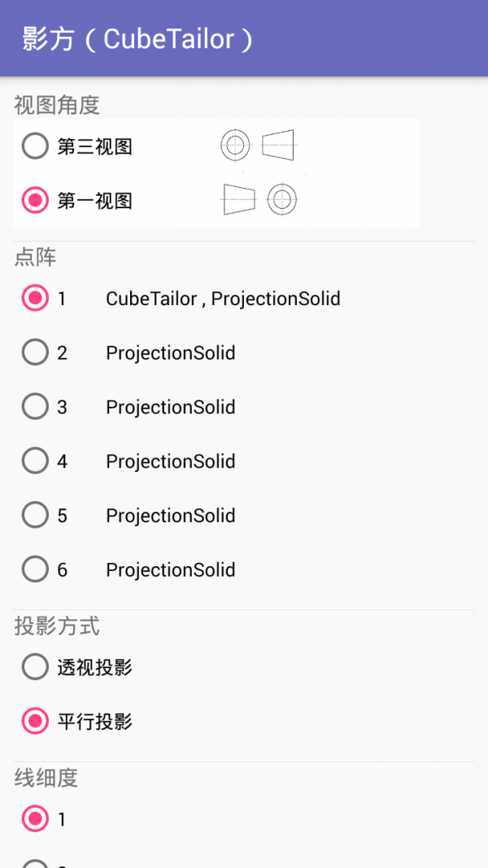This screenshot has height=868, width=488.
Task: Tap the 影方（CubeTailor） title bar
Action: 138,38
